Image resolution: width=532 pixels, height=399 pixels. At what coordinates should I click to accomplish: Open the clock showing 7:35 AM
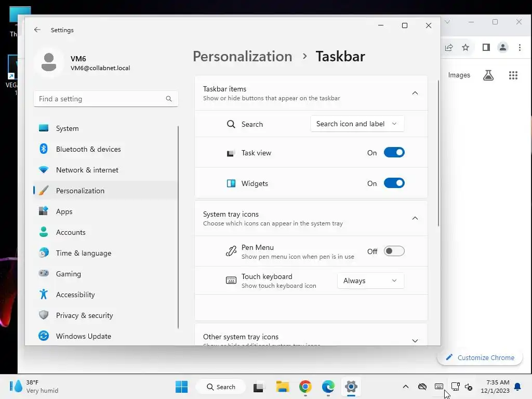(x=495, y=387)
